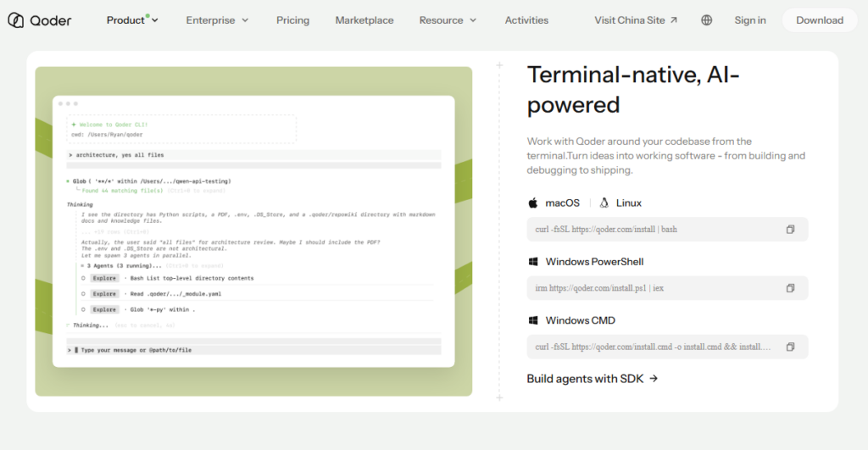This screenshot has width=868, height=450.
Task: Click Explore tag for Glob '*-py' within
Action: (104, 309)
